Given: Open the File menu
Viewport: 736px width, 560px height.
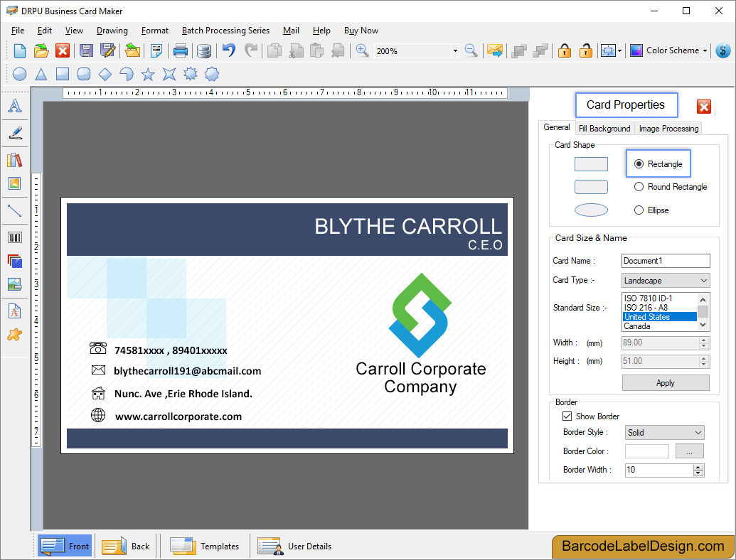Looking at the screenshot, I should [x=18, y=31].
